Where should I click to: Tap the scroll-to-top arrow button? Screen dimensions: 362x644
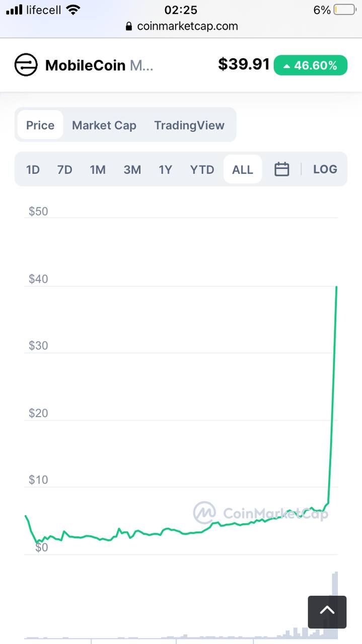click(327, 612)
